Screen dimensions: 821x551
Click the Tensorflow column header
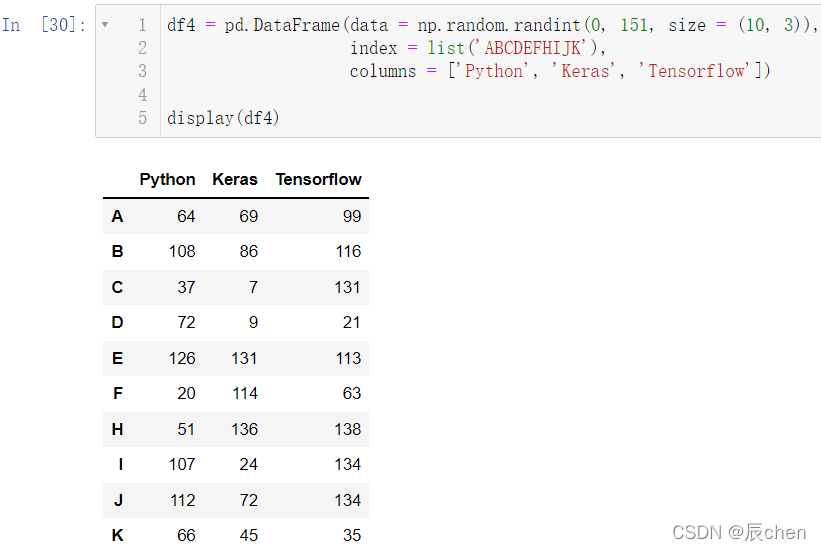[318, 180]
